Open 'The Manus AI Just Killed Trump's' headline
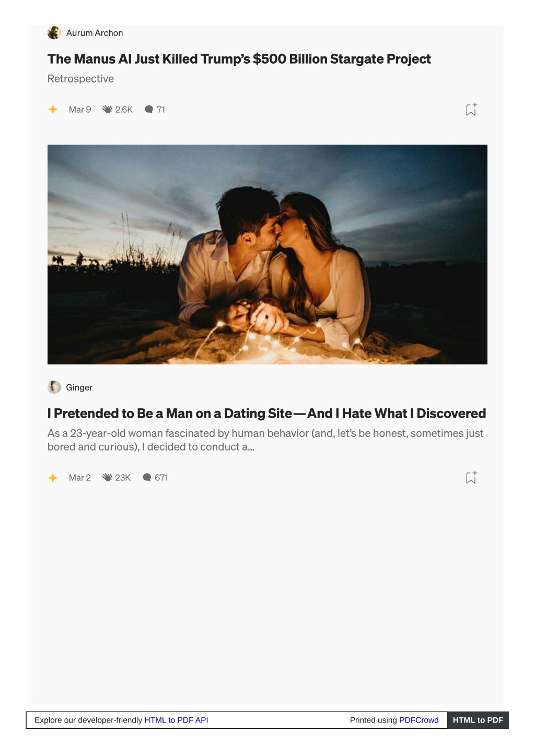 pos(239,59)
